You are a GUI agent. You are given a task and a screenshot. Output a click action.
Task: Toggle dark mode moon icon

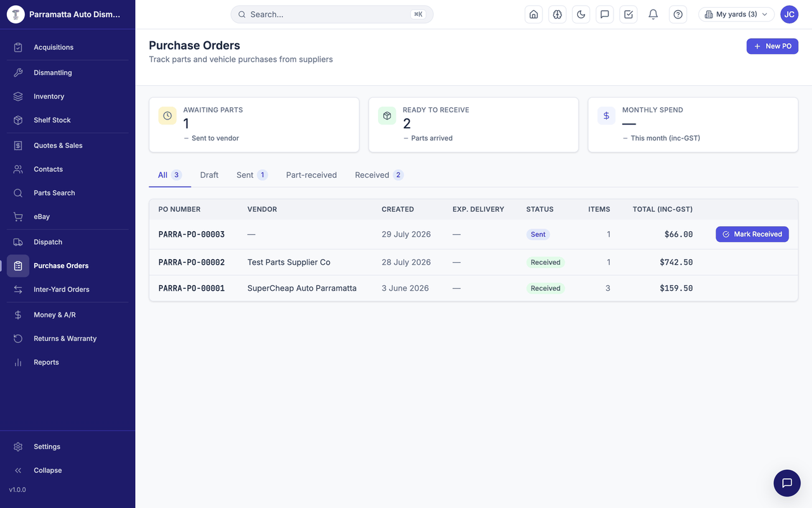tap(581, 14)
